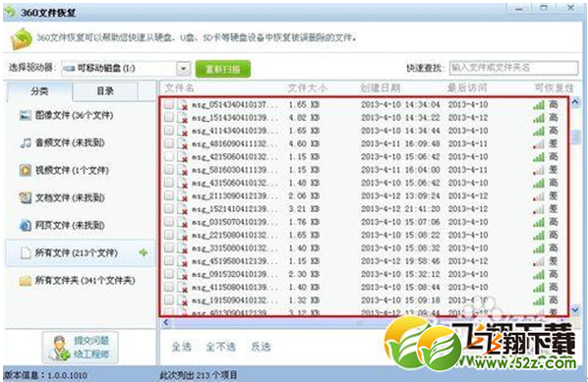Screen dimensions: 588x382
Task: Click the quick search input field
Action: coord(513,68)
